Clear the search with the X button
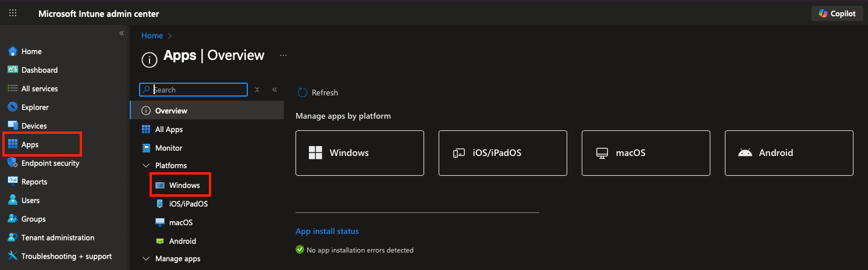 257,90
